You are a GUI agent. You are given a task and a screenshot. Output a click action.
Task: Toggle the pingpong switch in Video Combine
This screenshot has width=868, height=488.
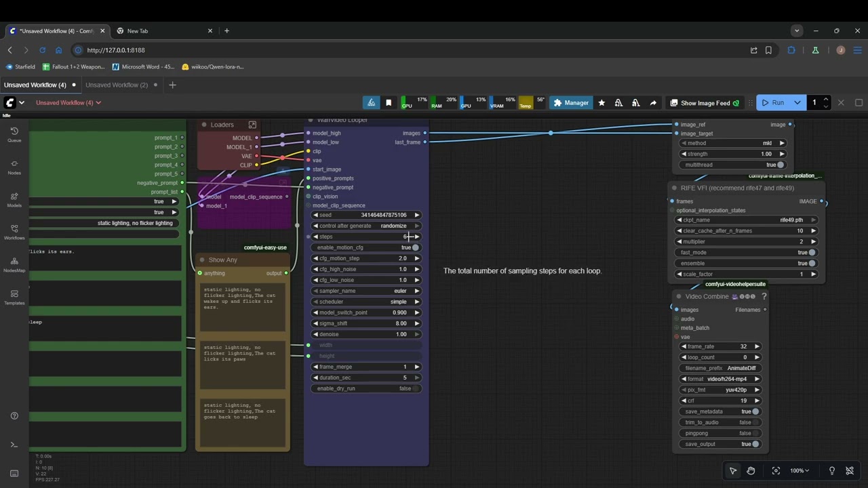coord(755,433)
